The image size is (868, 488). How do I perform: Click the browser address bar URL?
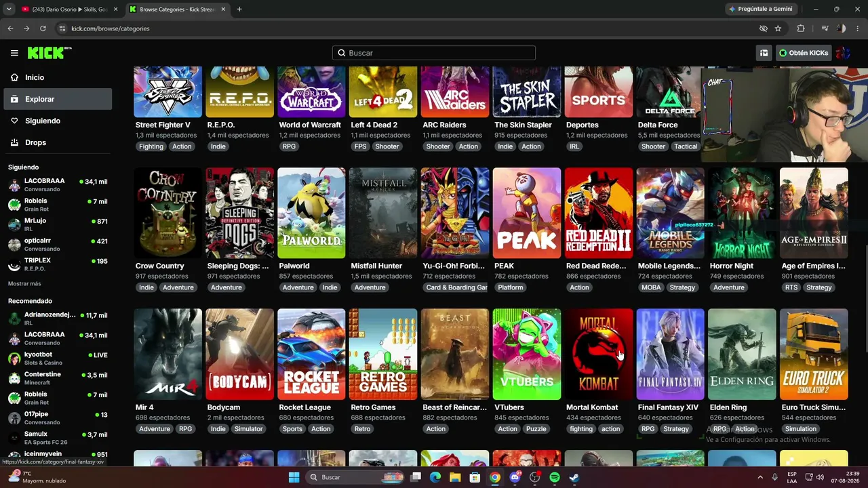[x=111, y=28]
